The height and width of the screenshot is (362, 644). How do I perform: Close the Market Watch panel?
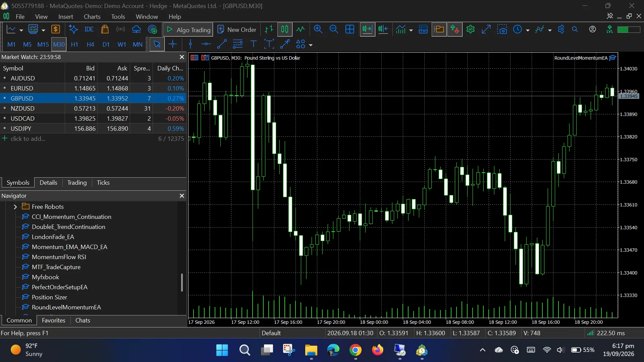click(182, 57)
